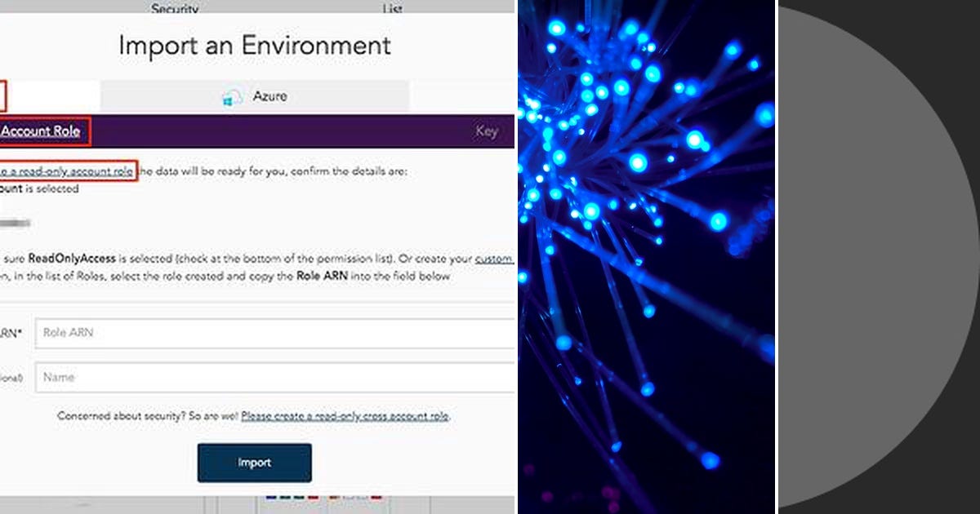Image resolution: width=980 pixels, height=514 pixels.
Task: Select the List tab at the top
Action: pyautogui.click(x=390, y=9)
